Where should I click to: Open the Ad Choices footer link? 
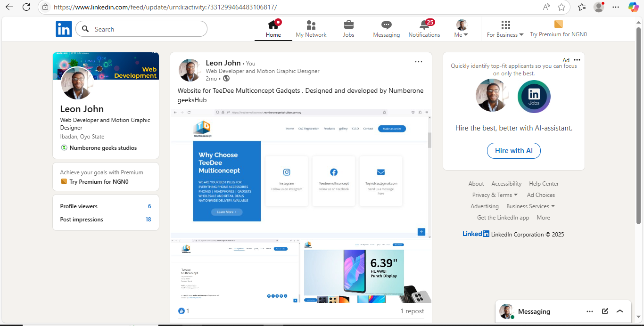click(541, 195)
